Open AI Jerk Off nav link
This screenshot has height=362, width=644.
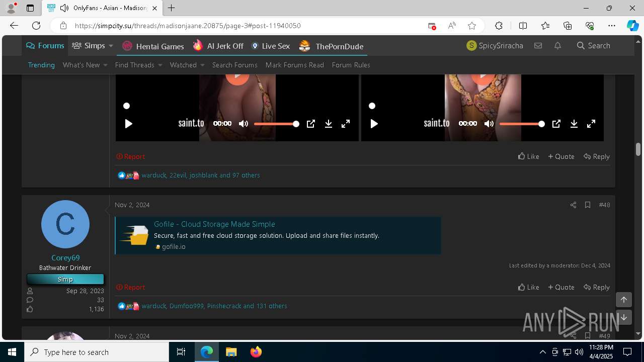tap(218, 46)
